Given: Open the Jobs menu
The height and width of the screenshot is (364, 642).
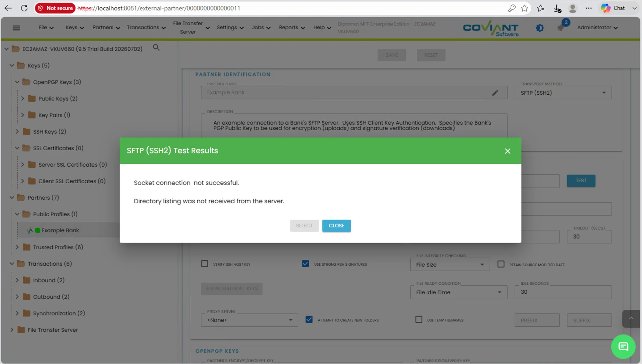Looking at the screenshot, I should (x=261, y=28).
